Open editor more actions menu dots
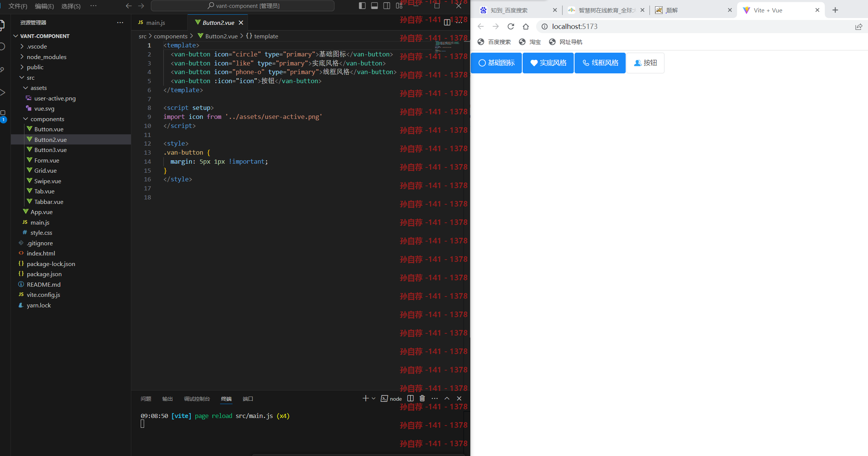868x456 pixels. pyautogui.click(x=459, y=23)
